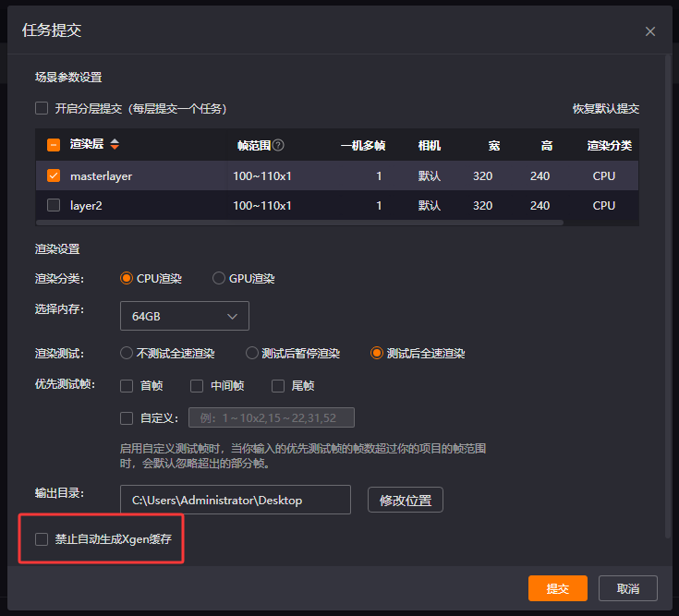This screenshot has height=616, width=679.
Task: Click the 修改位置 button
Action: pos(406,500)
